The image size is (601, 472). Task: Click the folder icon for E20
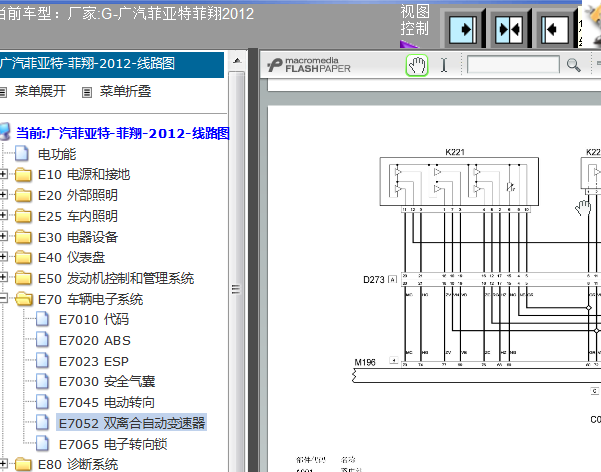pos(23,195)
